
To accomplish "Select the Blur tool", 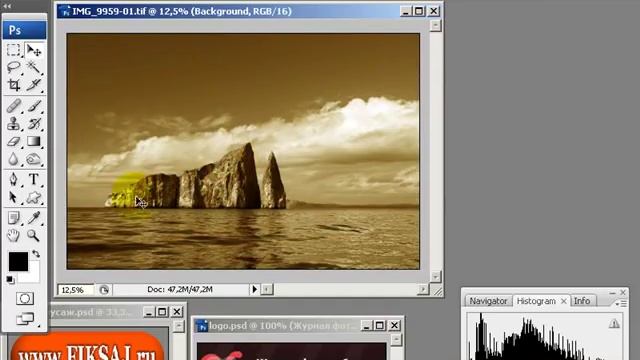I will pyautogui.click(x=13, y=159).
